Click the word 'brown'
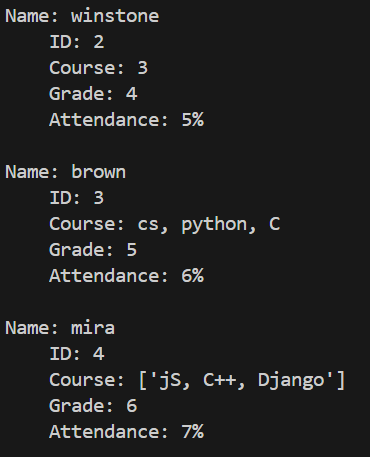Image resolution: width=370 pixels, height=457 pixels. coord(98,172)
